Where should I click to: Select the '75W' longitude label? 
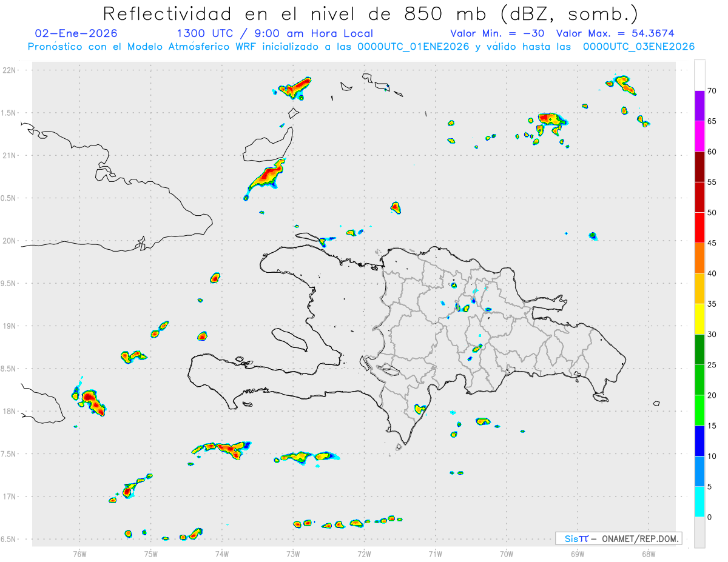point(151,554)
